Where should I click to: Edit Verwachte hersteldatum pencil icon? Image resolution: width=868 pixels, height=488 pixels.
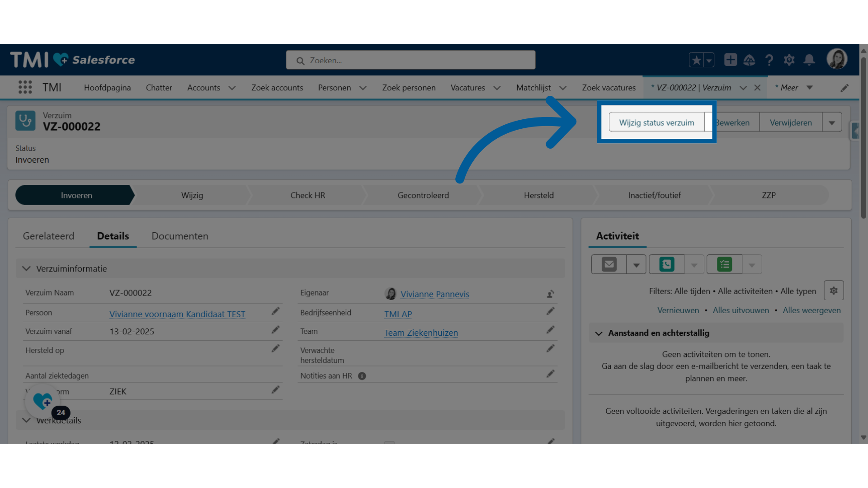coord(550,348)
